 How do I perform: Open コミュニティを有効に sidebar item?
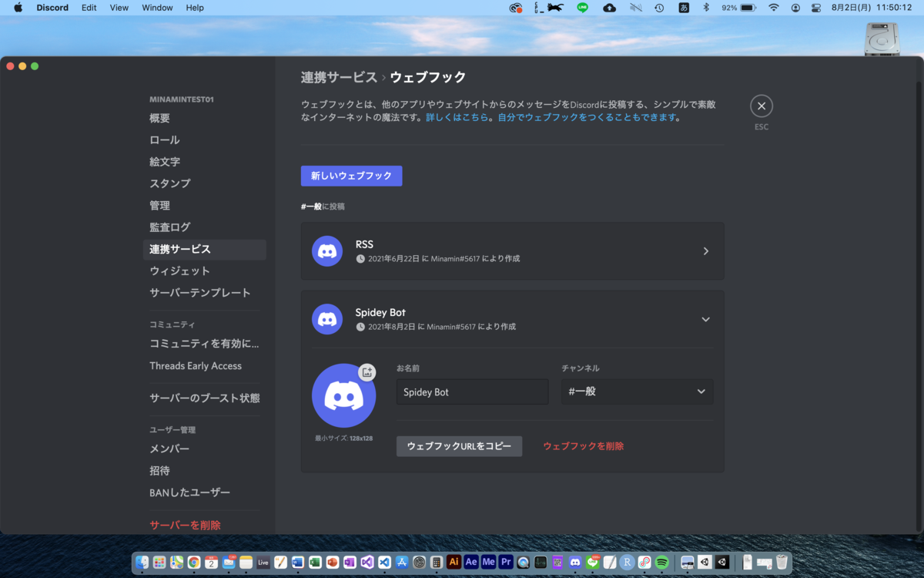pyautogui.click(x=205, y=344)
